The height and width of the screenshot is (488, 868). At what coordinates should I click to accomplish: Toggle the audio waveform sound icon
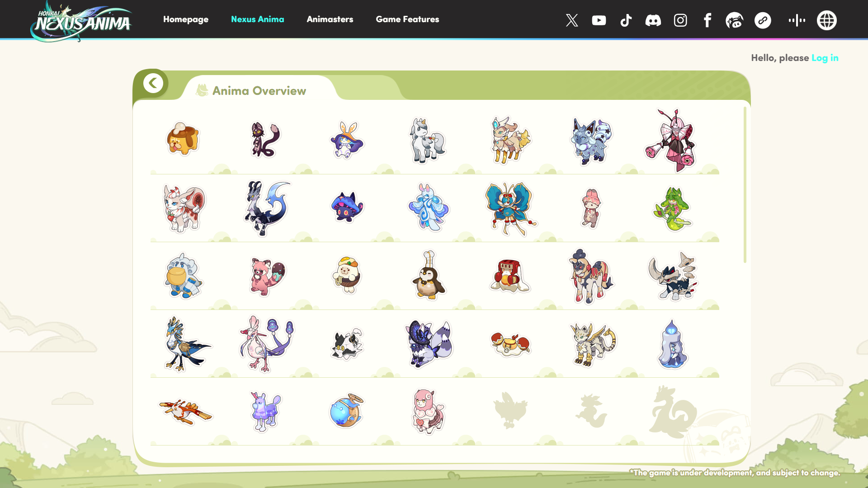(797, 20)
